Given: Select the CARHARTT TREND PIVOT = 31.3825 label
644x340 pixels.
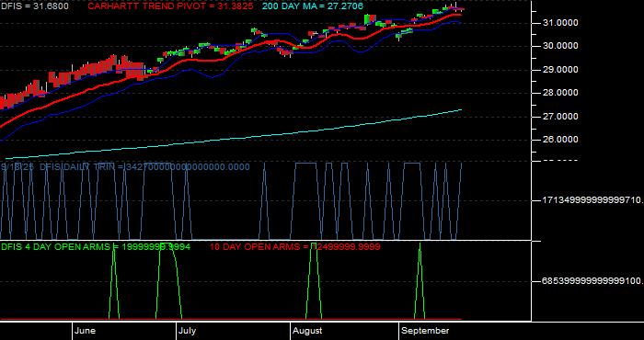Looking at the screenshot, I should click(x=170, y=6).
